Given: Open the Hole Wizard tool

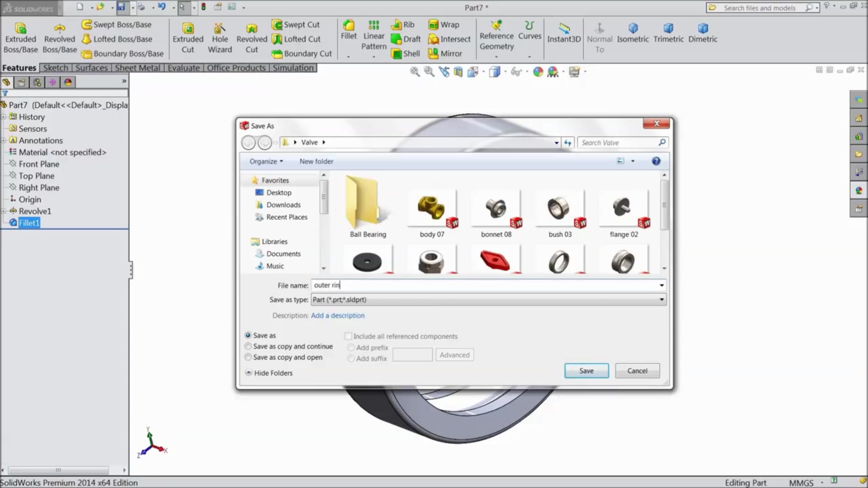Looking at the screenshot, I should point(220,38).
